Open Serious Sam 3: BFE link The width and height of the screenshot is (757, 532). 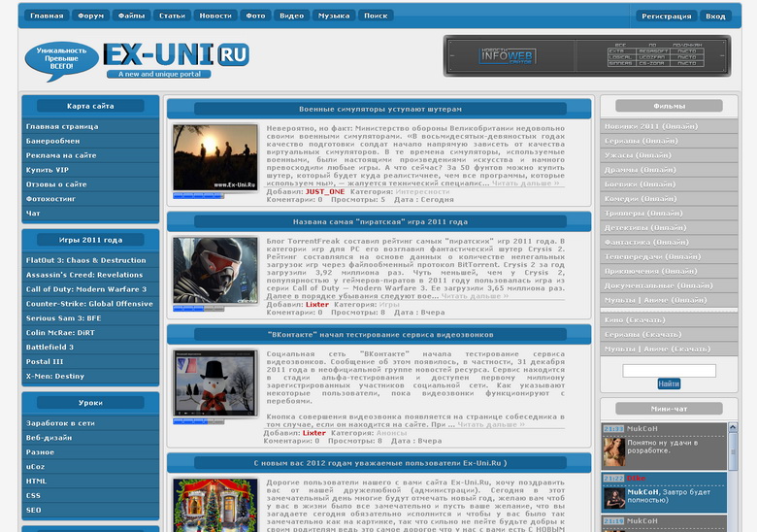90,318
